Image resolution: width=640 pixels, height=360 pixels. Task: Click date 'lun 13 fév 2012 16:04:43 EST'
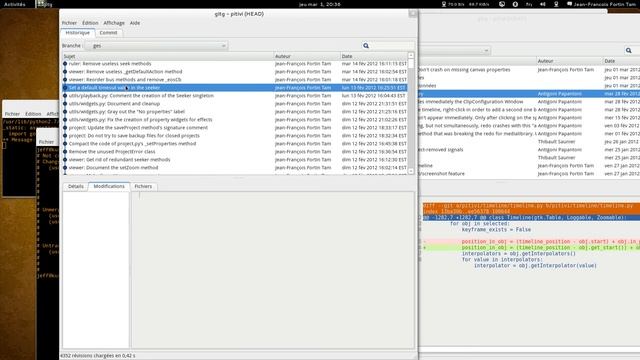coord(374,96)
